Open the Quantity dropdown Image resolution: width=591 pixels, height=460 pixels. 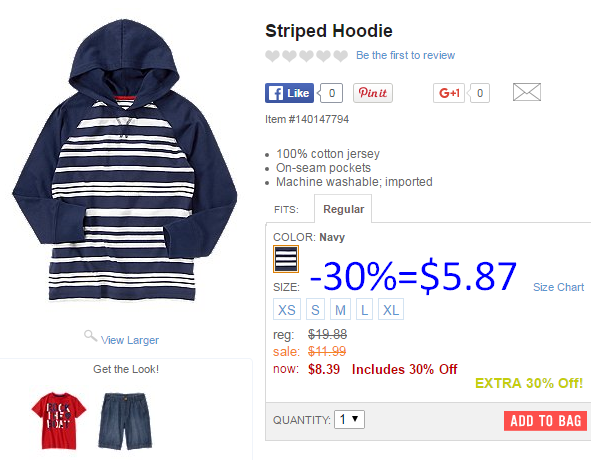pyautogui.click(x=349, y=419)
